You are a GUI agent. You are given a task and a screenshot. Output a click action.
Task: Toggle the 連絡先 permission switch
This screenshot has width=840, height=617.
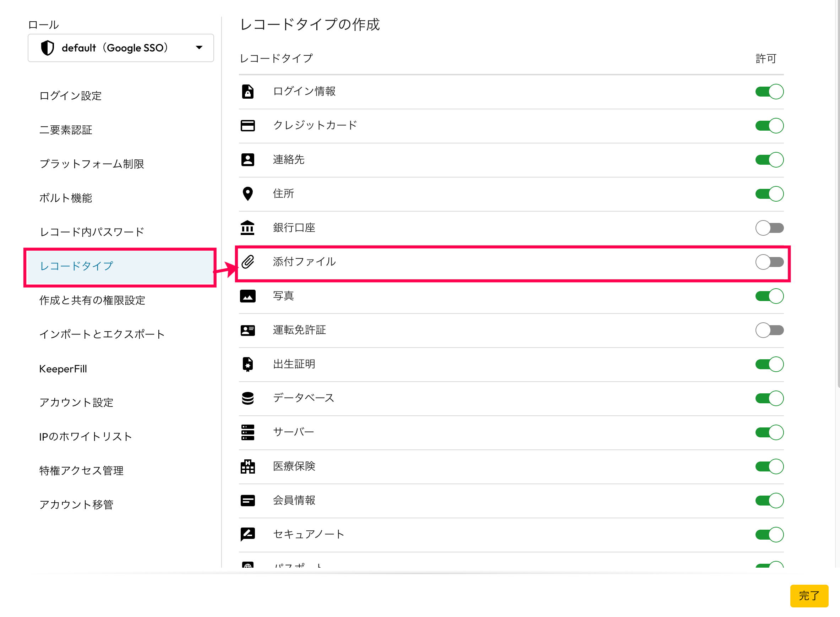[769, 160]
